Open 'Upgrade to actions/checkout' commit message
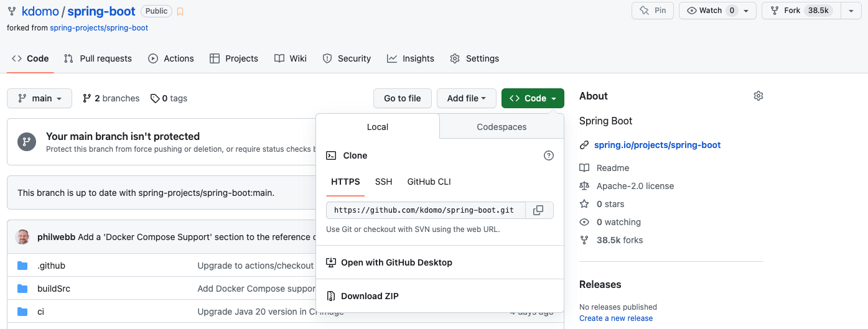Image resolution: width=868 pixels, height=329 pixels. coord(256,266)
